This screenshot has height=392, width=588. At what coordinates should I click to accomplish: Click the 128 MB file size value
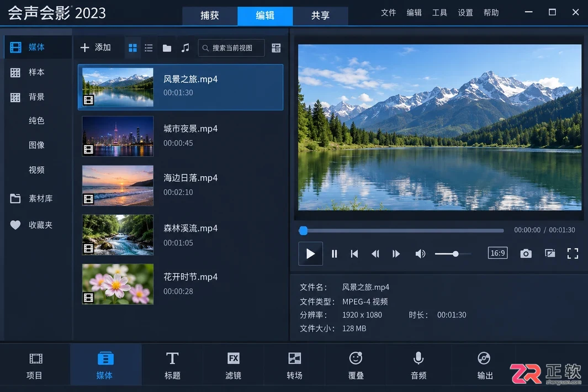tap(354, 329)
